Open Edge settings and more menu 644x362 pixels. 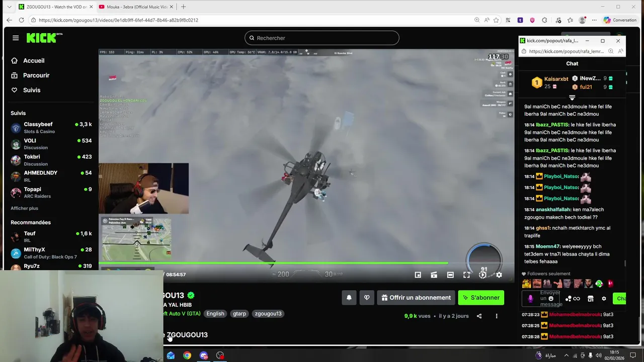pyautogui.click(x=594, y=20)
